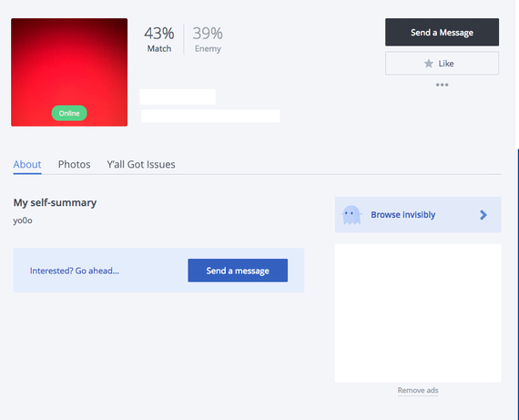Click the Remove ads link

coord(418,390)
